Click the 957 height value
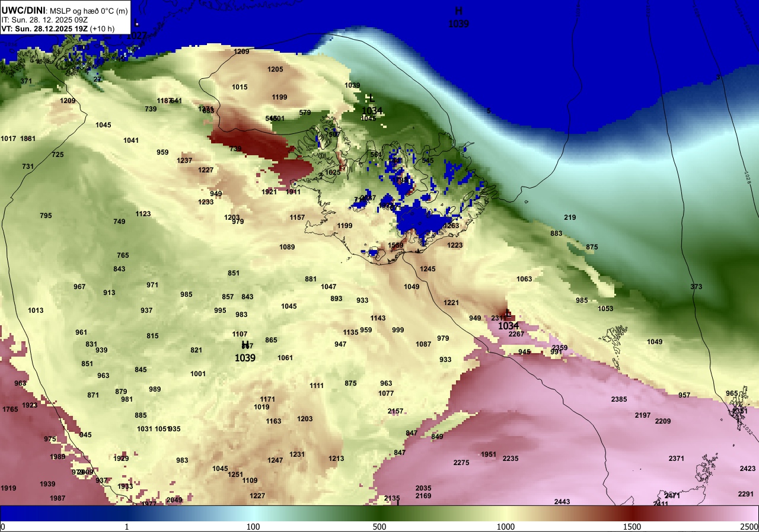Screen dimensions: 759x532 click(x=684, y=395)
